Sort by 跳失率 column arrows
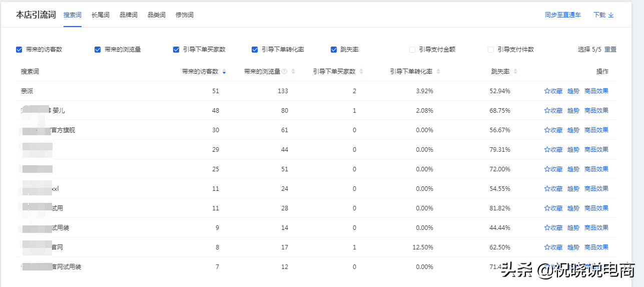 pos(515,72)
